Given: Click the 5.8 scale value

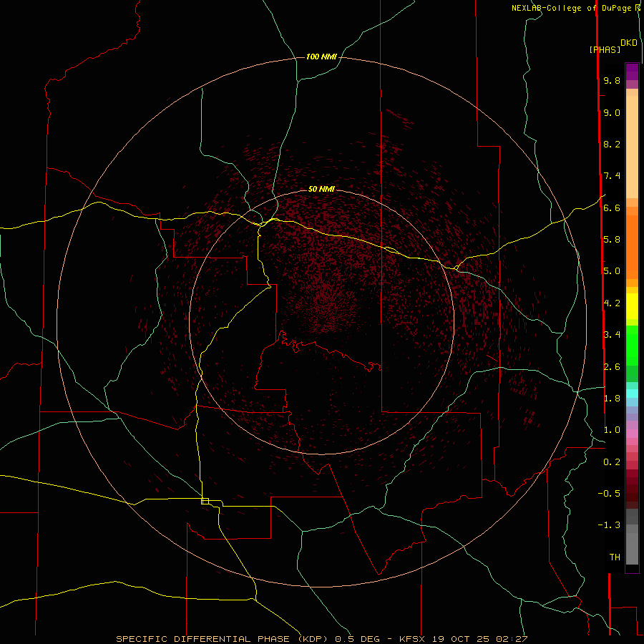Looking at the screenshot, I should pyautogui.click(x=612, y=239).
